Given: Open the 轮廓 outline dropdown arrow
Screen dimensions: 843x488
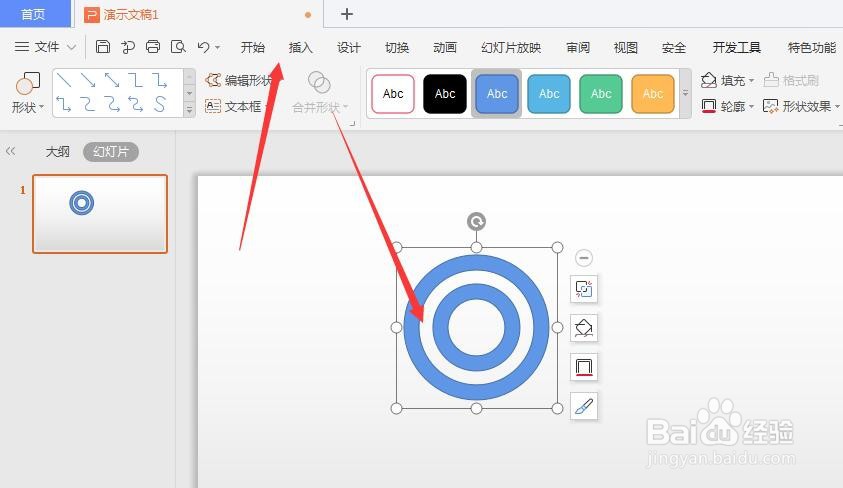Looking at the screenshot, I should (752, 106).
